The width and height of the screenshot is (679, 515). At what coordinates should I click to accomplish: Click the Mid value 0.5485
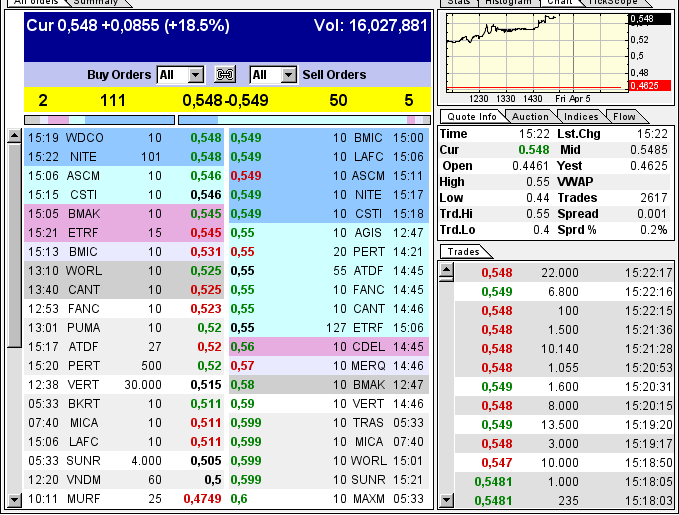[x=649, y=150]
